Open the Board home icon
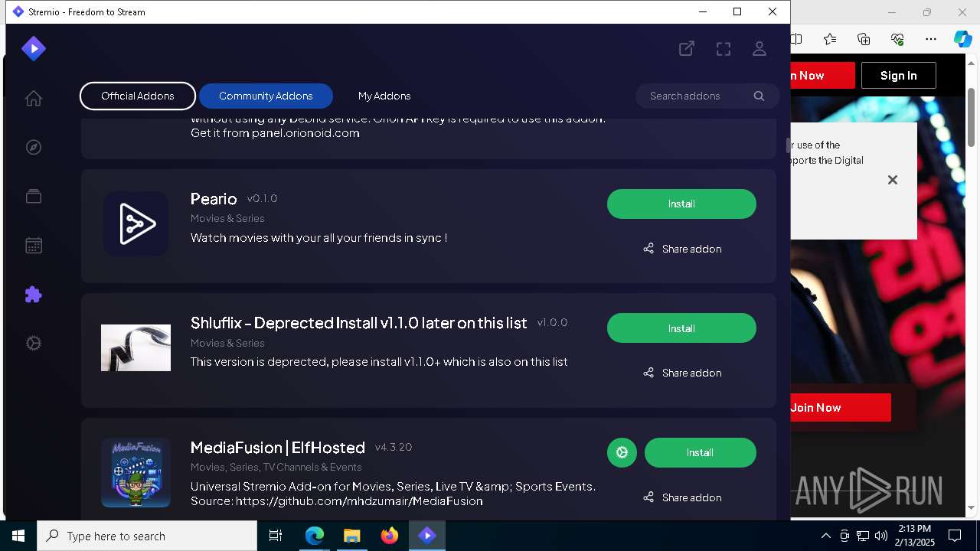 click(33, 99)
